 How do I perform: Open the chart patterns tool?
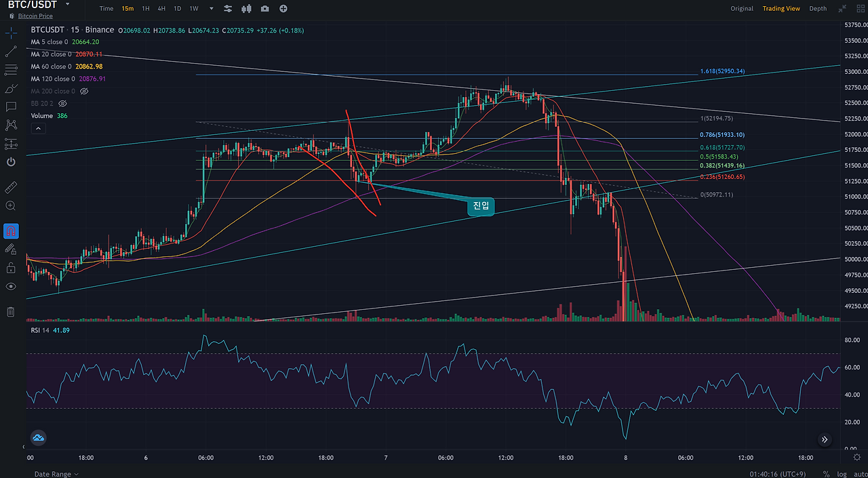tap(11, 125)
